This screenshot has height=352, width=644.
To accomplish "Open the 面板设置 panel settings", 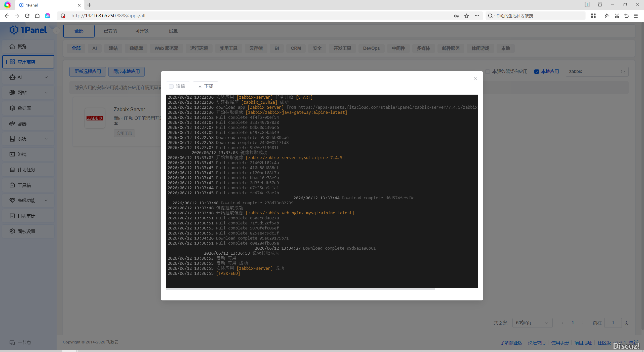I will [28, 231].
